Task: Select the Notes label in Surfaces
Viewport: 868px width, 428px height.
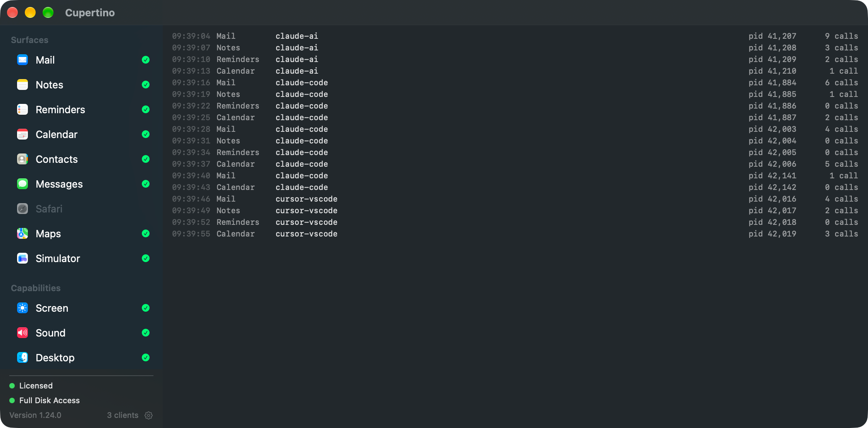Action: [x=49, y=85]
